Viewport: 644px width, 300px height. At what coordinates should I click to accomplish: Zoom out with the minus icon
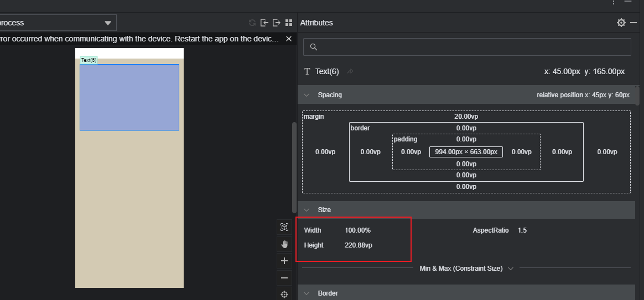pos(284,278)
